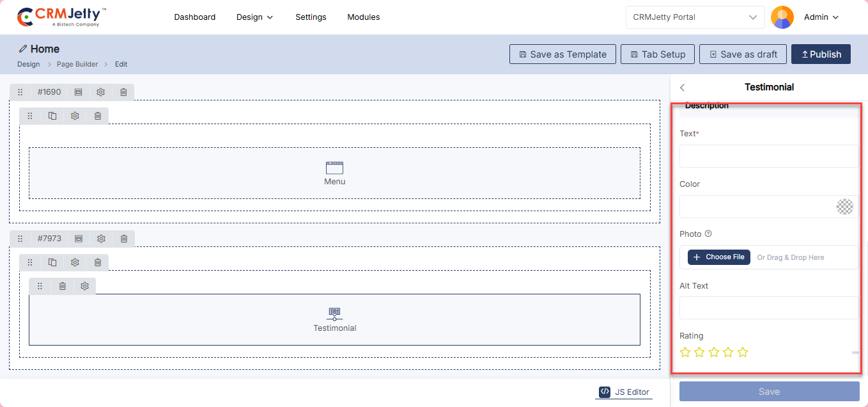Viewport: 868px width, 407px height.
Task: Open the JS Editor
Action: click(624, 392)
